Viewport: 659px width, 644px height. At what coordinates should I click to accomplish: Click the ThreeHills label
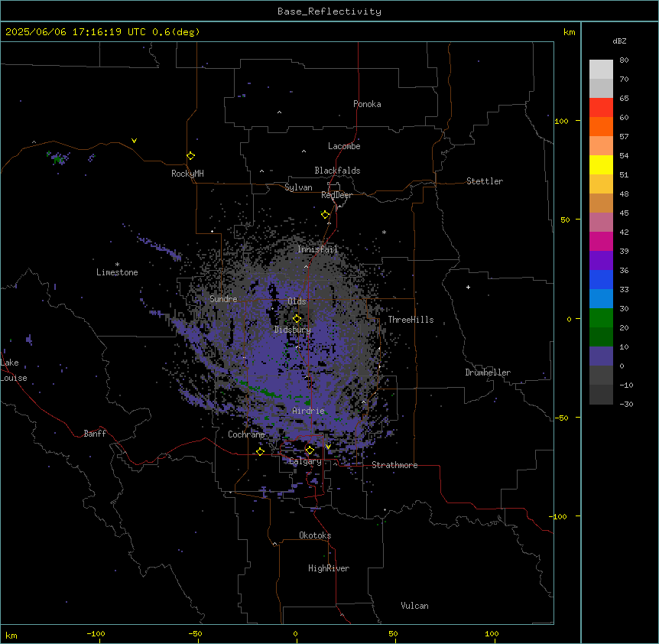[x=411, y=320]
